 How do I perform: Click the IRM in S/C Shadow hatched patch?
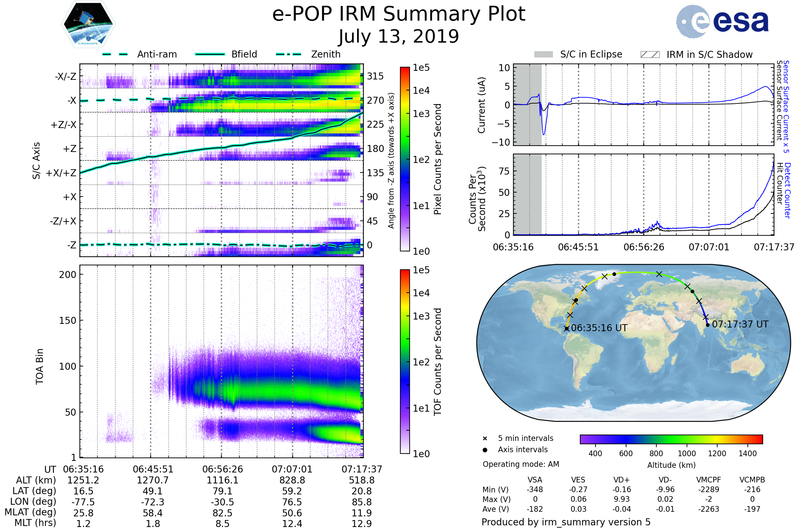650,55
